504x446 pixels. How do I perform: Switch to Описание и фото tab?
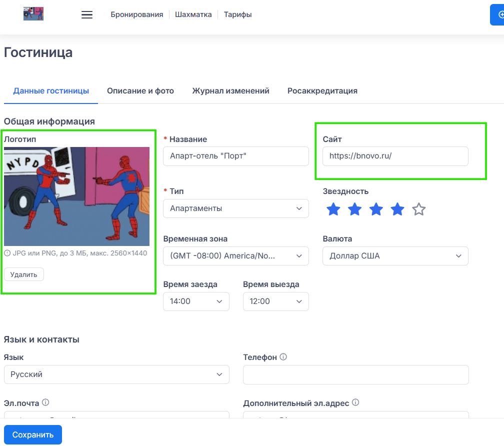pyautogui.click(x=140, y=91)
